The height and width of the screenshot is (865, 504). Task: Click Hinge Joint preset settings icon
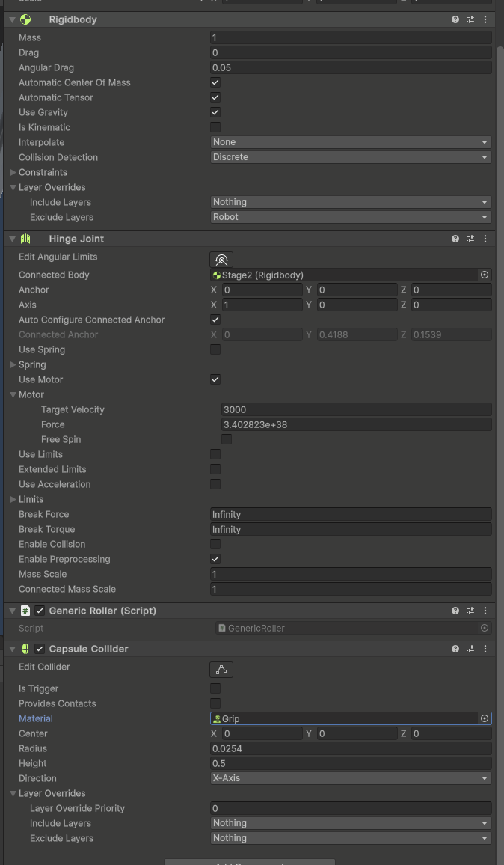pyautogui.click(x=470, y=239)
